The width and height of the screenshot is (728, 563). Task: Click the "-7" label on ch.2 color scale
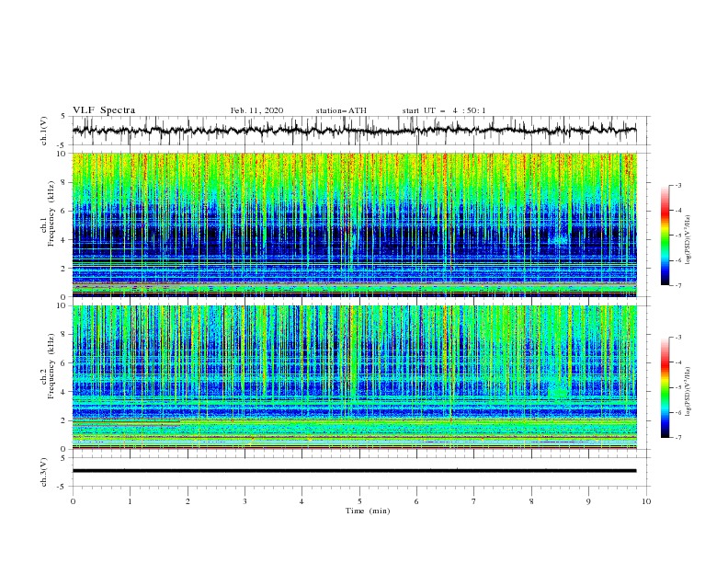tap(677, 437)
